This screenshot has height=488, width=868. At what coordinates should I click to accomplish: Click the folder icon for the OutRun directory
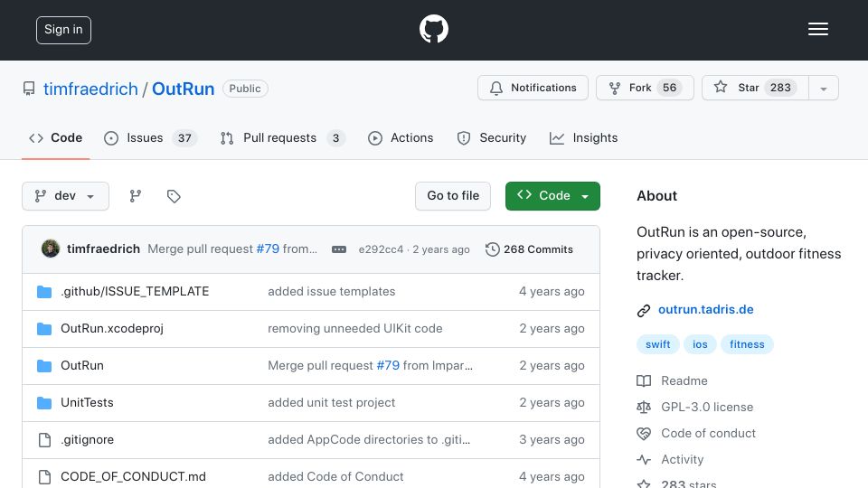click(x=44, y=366)
